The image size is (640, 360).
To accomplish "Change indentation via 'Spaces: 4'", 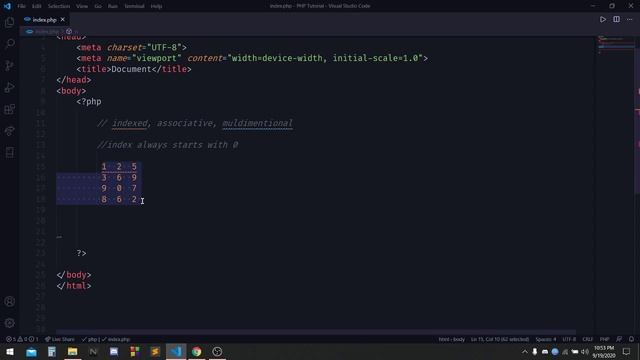I will pyautogui.click(x=546, y=339).
